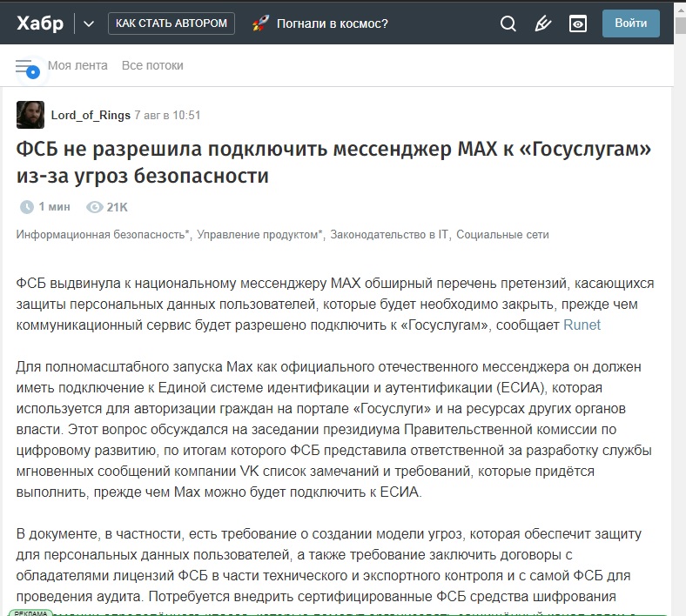Expand the dropdown arrow next to Хабр
Screen dimensions: 686x616
[89, 23]
